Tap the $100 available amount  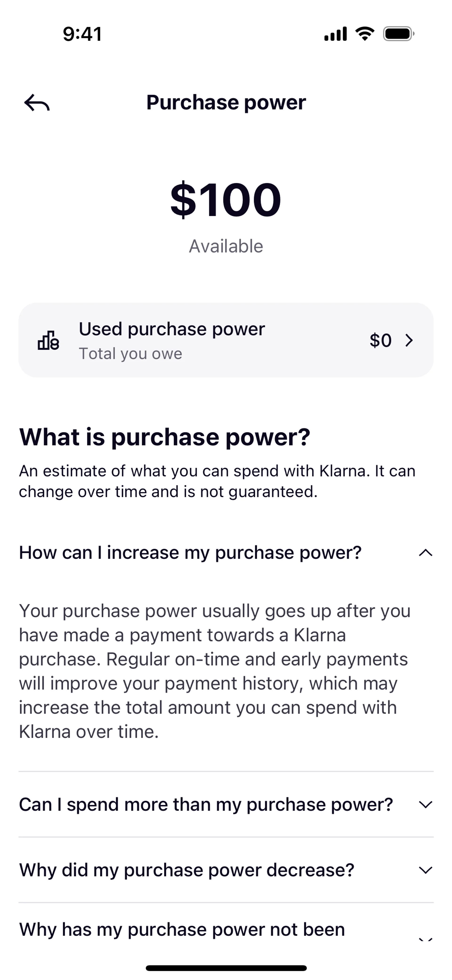point(226,199)
